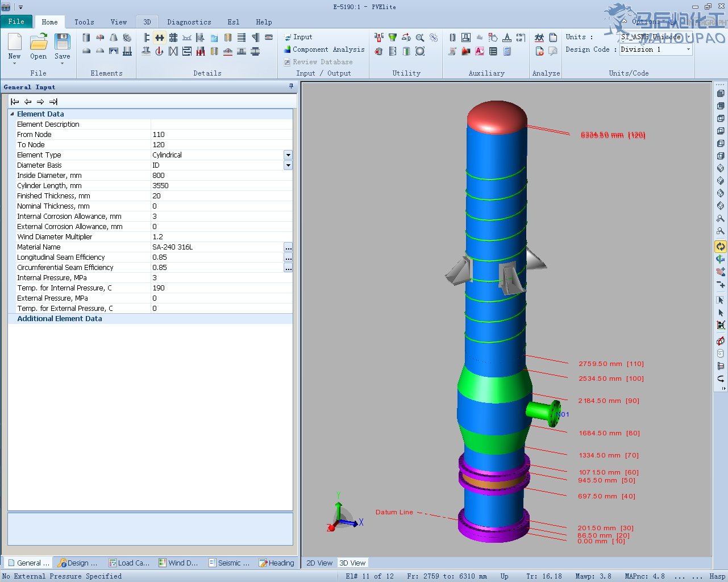Click the red Access database icon in Auxiliary
Image resolution: width=728 pixels, height=582 pixels.
[480, 51]
